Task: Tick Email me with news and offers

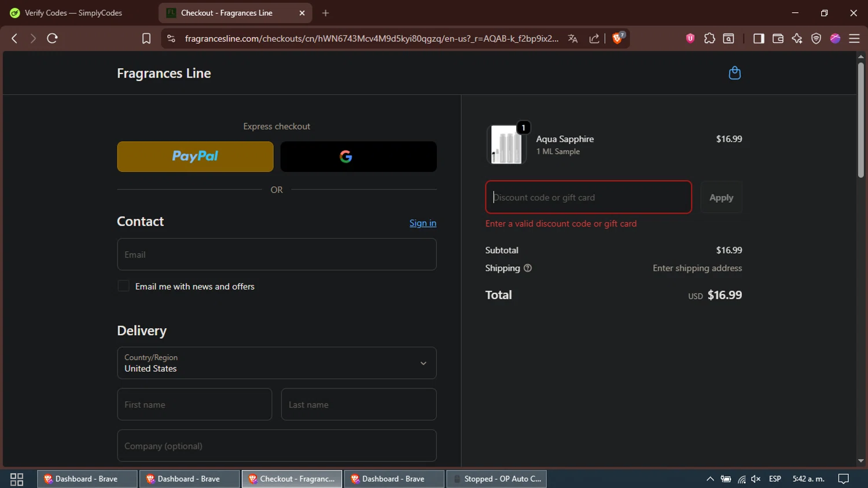Action: [x=123, y=286]
